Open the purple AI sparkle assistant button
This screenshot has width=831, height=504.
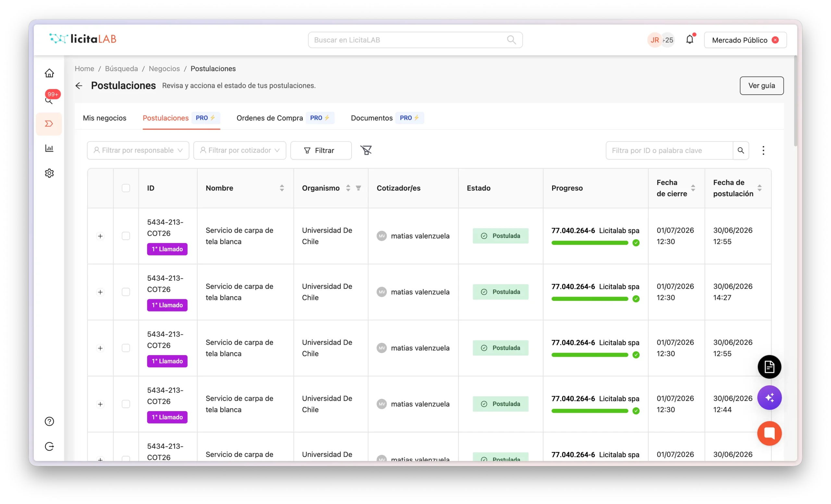point(769,398)
